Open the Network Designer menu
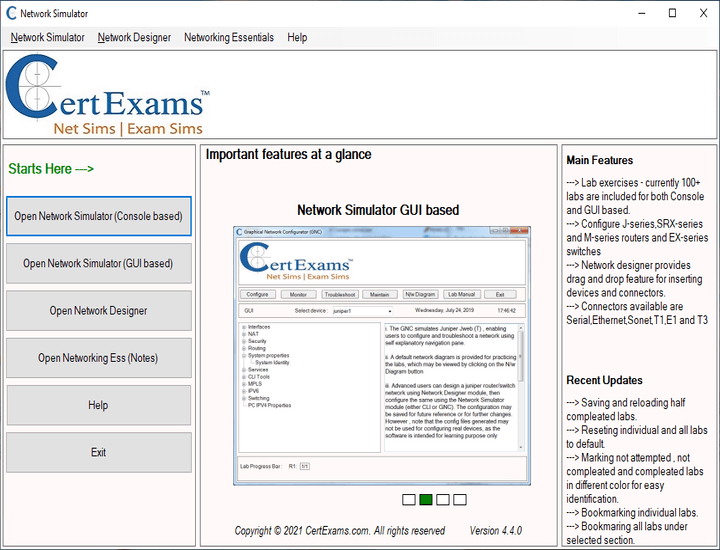 (134, 37)
